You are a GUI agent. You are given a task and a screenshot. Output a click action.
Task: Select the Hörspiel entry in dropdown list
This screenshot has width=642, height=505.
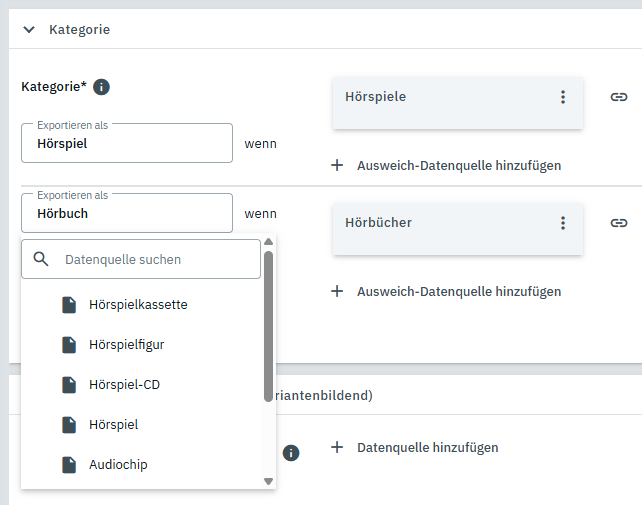(x=113, y=424)
